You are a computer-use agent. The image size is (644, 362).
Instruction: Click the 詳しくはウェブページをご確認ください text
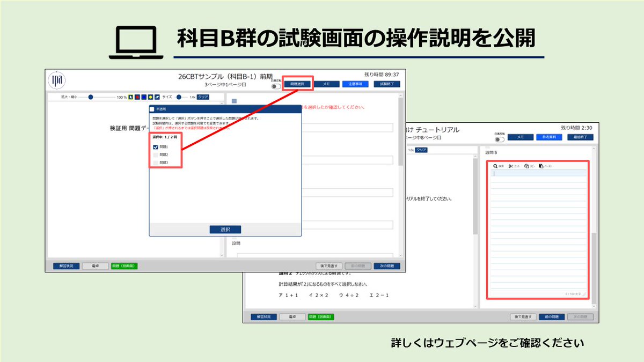click(487, 342)
